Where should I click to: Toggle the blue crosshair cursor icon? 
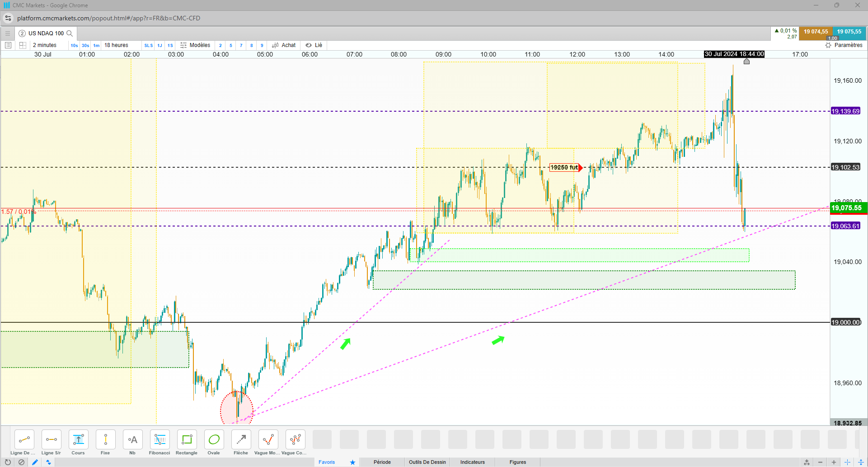(847, 462)
